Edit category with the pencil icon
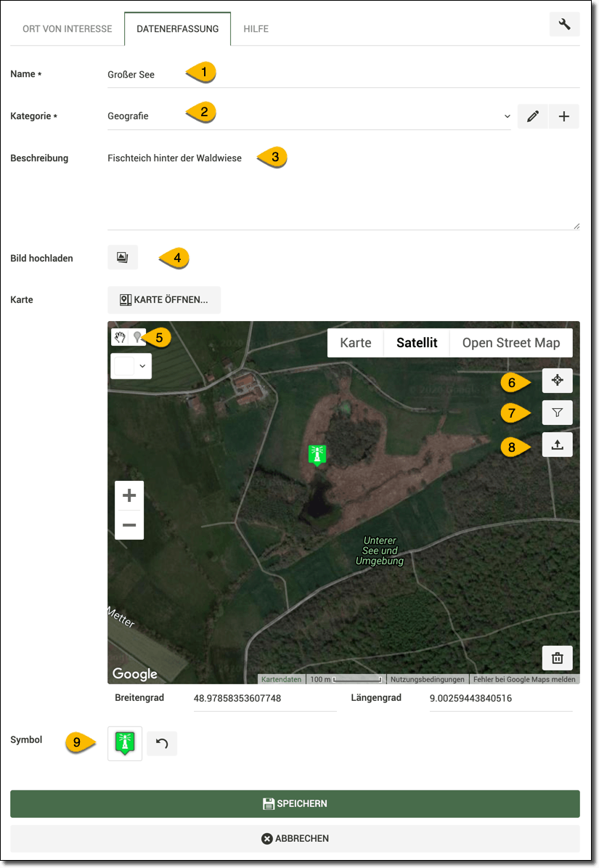599x868 pixels. [533, 116]
